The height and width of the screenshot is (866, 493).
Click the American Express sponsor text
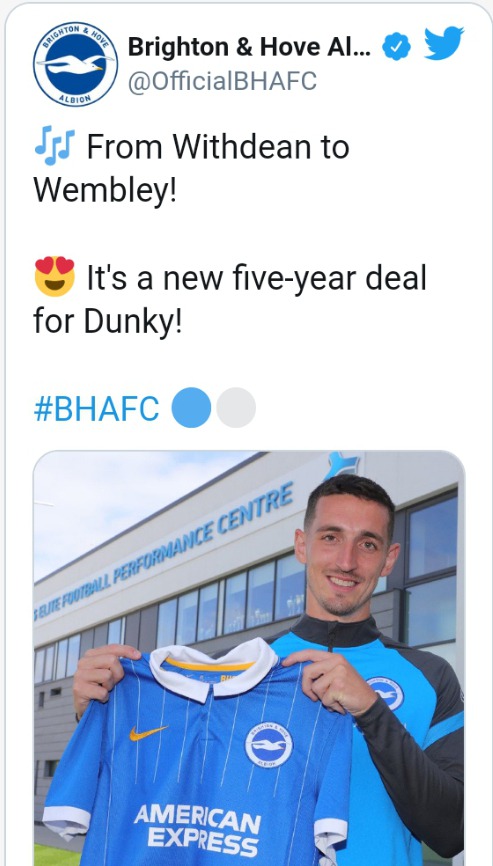[197, 830]
